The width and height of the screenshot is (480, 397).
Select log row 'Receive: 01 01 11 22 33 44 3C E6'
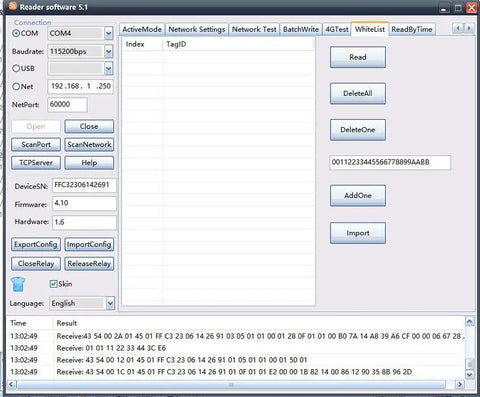[236, 348]
